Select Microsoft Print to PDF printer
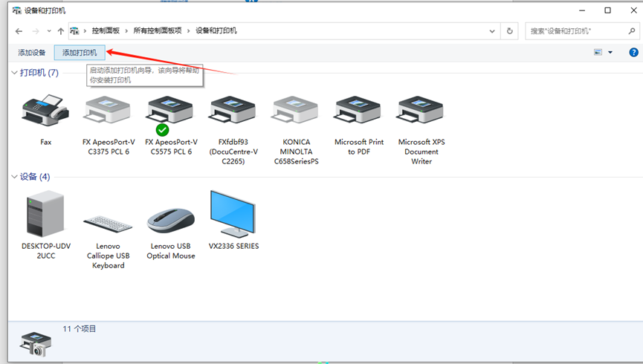The width and height of the screenshot is (643, 364). [359, 111]
